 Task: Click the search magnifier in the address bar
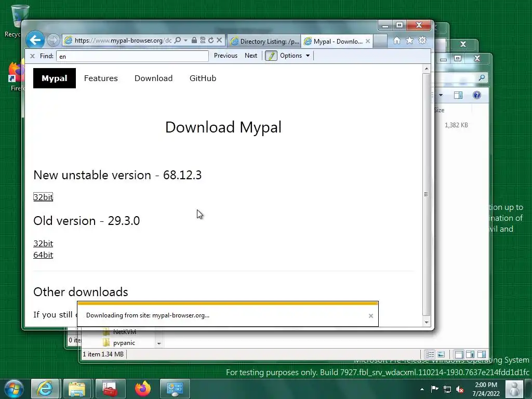click(178, 41)
